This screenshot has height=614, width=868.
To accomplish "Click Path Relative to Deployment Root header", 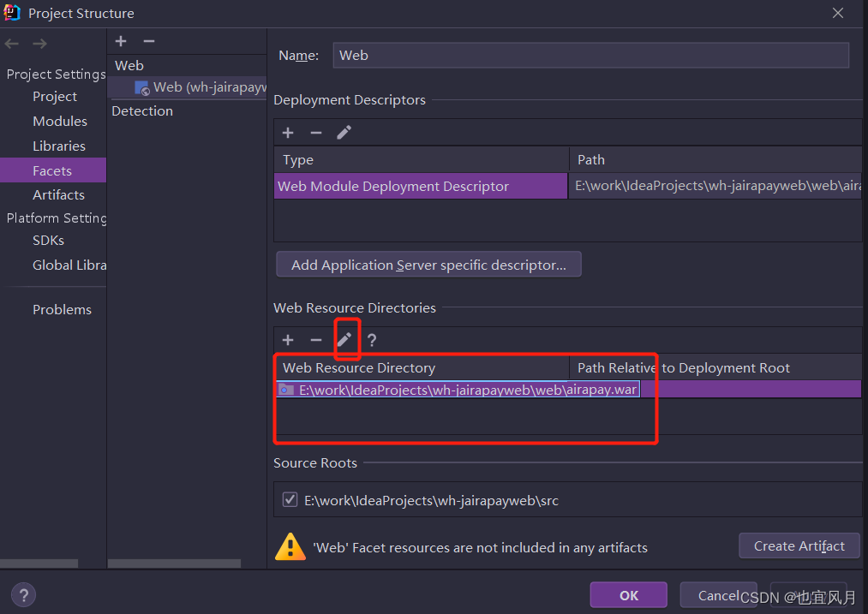I will pyautogui.click(x=715, y=368).
